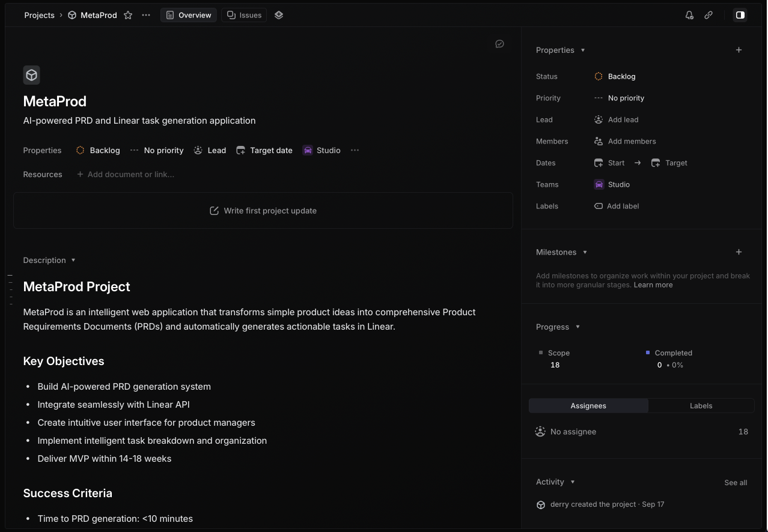Click the Scope progress legend

[555, 353]
